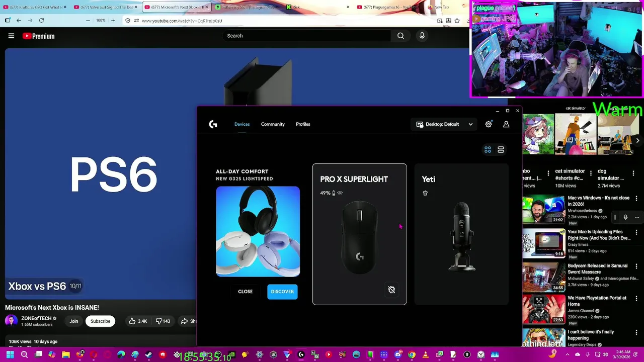
Task: Select the PRO X SUPERLIGHT mouse card
Action: tap(359, 234)
